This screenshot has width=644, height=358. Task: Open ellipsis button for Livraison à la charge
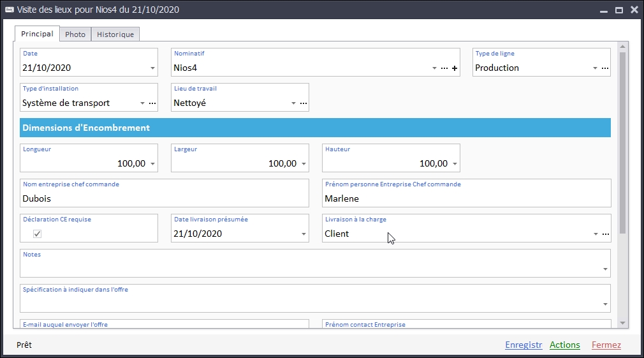coord(605,234)
